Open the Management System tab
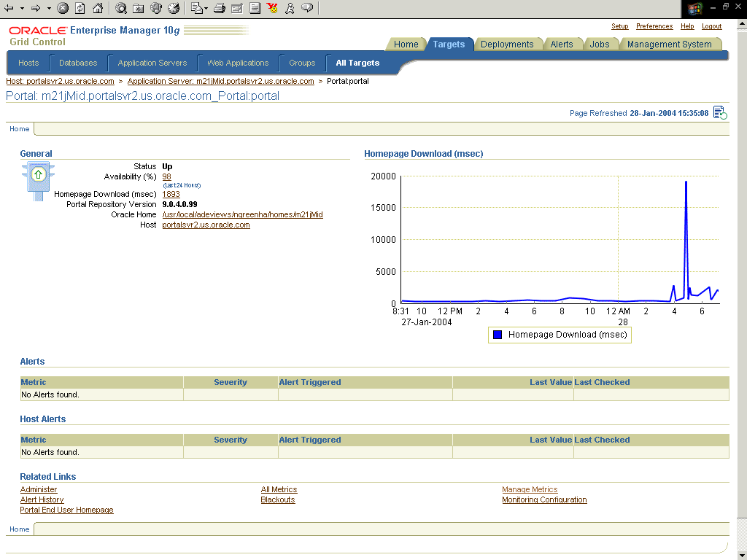This screenshot has height=560, width=747. (670, 44)
